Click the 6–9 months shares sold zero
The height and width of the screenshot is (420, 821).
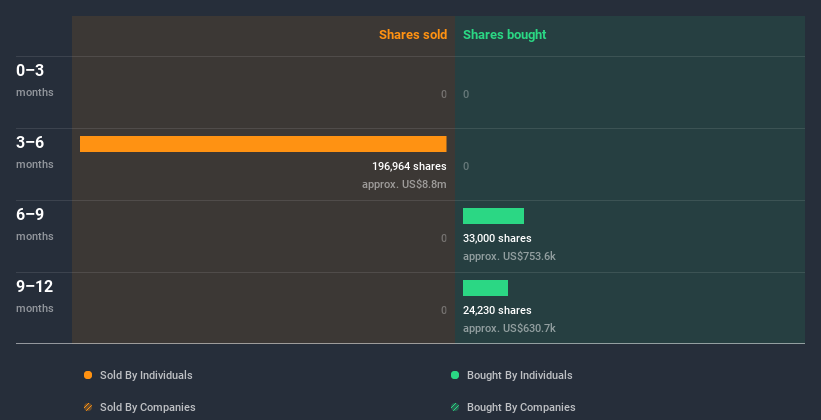pos(444,238)
